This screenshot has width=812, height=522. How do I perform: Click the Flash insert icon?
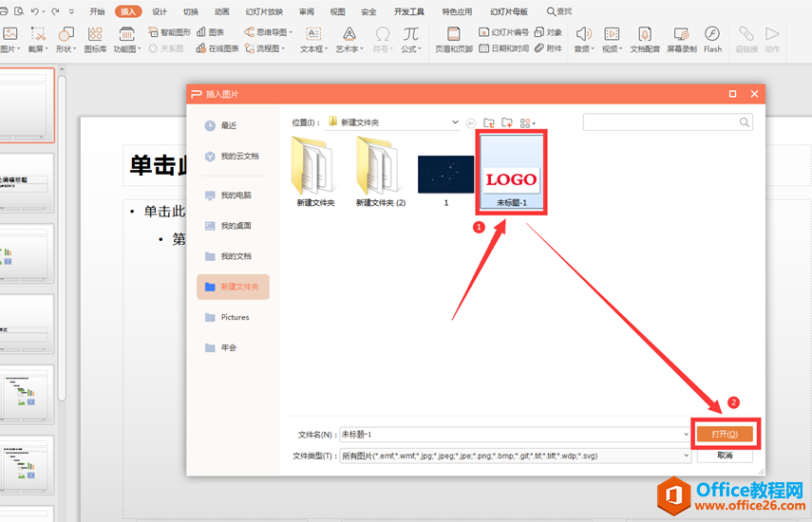(x=712, y=38)
